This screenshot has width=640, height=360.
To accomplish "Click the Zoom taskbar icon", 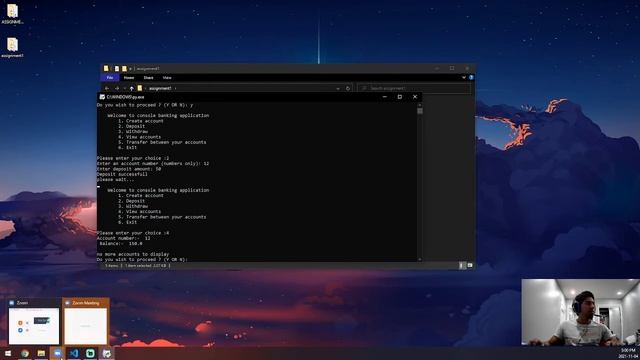I will pyautogui.click(x=58, y=353).
